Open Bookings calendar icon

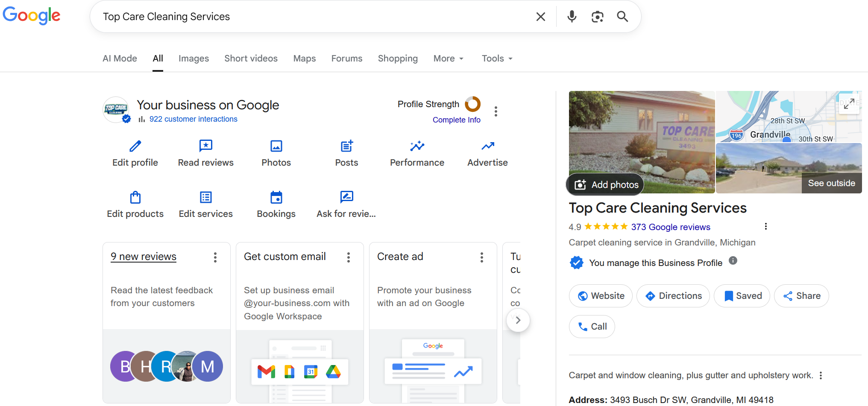pyautogui.click(x=276, y=197)
